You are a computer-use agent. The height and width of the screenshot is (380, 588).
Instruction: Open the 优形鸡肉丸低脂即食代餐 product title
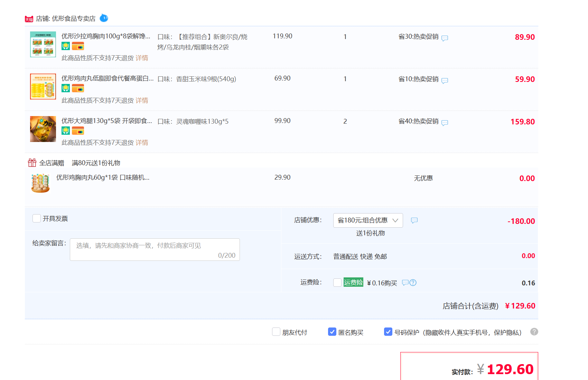pos(108,78)
